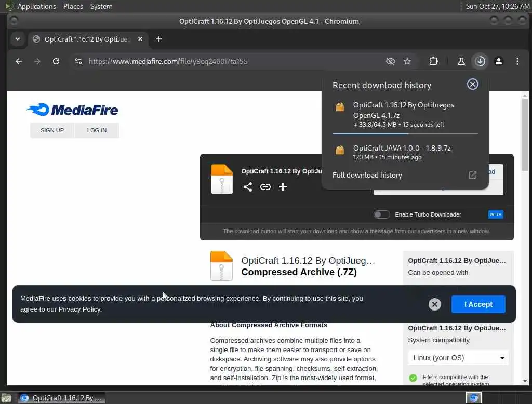Click the Compressed Archive file icon
Image resolution: width=532 pixels, height=404 pixels.
[x=221, y=265]
